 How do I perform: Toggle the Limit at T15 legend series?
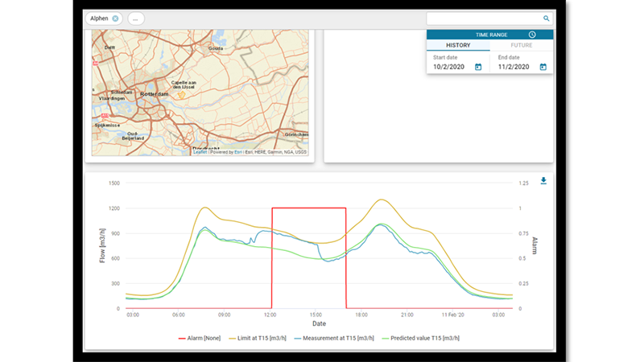(258, 338)
